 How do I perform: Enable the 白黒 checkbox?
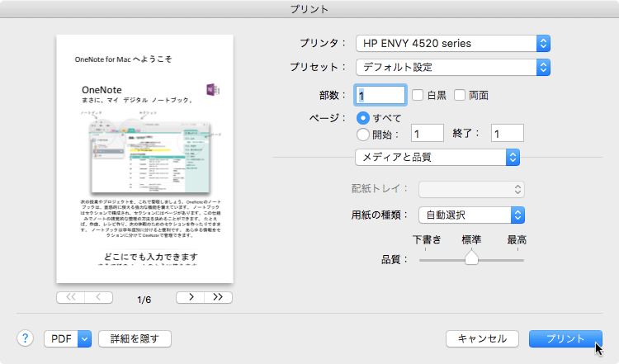[418, 95]
